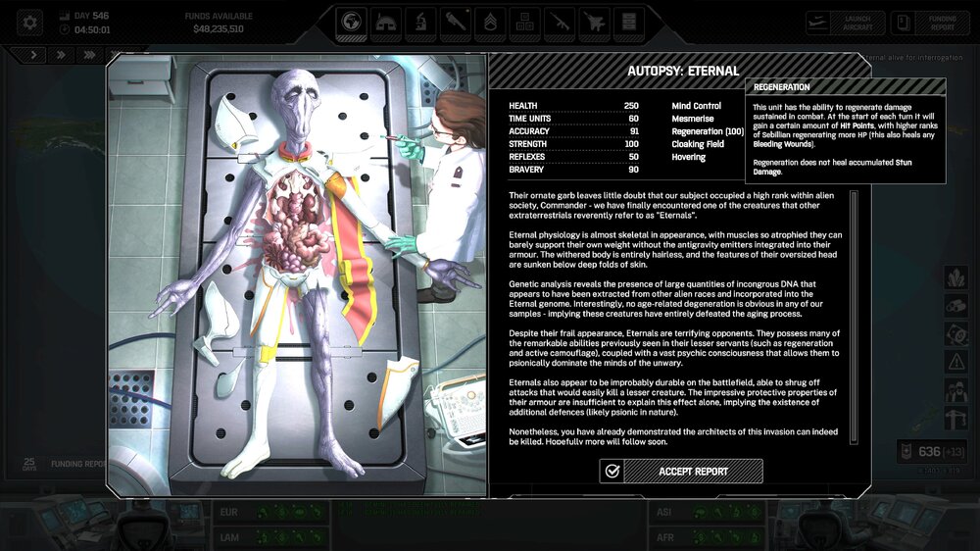Image resolution: width=980 pixels, height=551 pixels.
Task: Open the rifle armory screen
Action: click(560, 23)
